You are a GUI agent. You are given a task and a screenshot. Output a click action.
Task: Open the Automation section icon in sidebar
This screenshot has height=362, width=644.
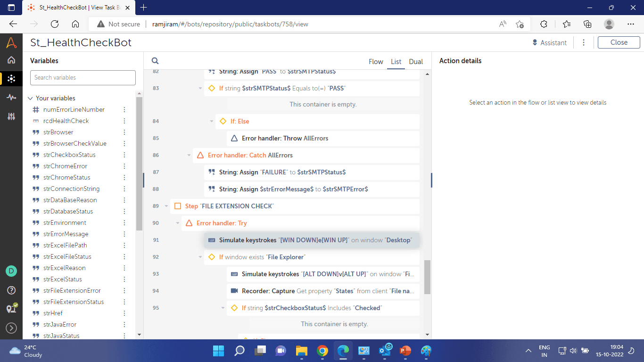11,79
